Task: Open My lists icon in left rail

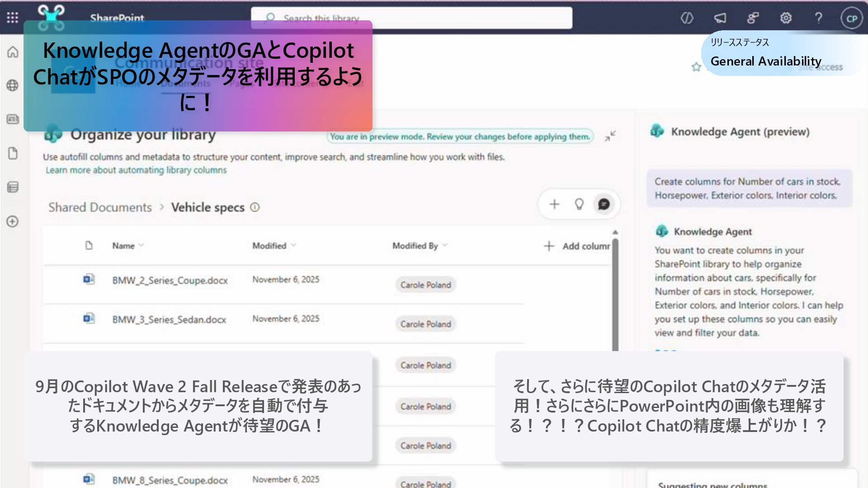Action: click(x=13, y=187)
